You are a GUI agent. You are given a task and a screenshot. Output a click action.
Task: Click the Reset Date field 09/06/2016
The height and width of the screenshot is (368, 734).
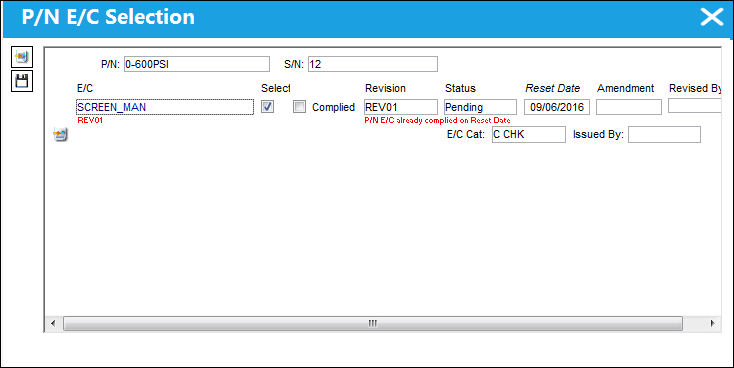click(x=557, y=107)
